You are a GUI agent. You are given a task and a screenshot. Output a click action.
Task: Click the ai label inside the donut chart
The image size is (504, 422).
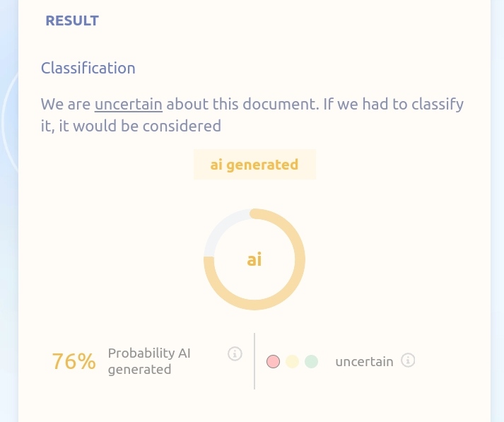point(254,259)
